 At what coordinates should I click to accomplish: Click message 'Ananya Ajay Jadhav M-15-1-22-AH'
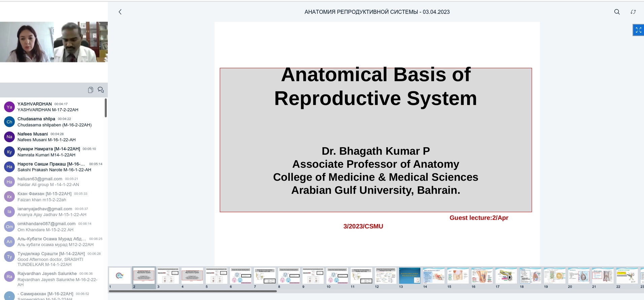(x=52, y=214)
